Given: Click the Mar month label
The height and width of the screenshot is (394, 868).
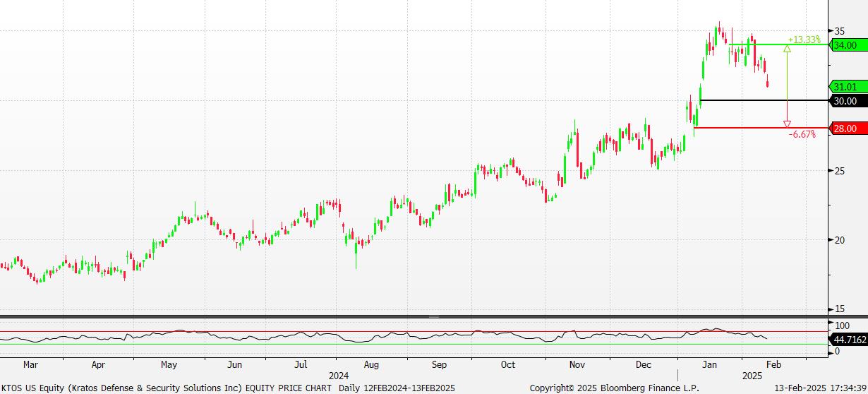Looking at the screenshot, I should tap(30, 365).
